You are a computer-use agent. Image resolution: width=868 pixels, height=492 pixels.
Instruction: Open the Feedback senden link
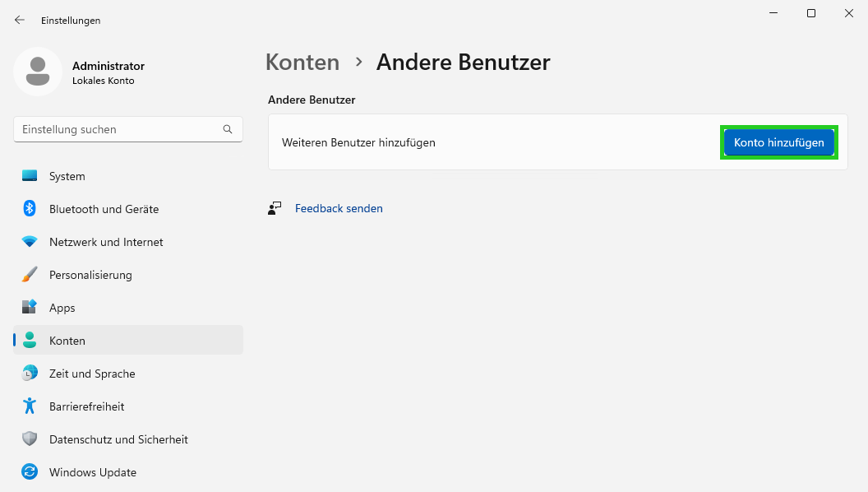[339, 208]
